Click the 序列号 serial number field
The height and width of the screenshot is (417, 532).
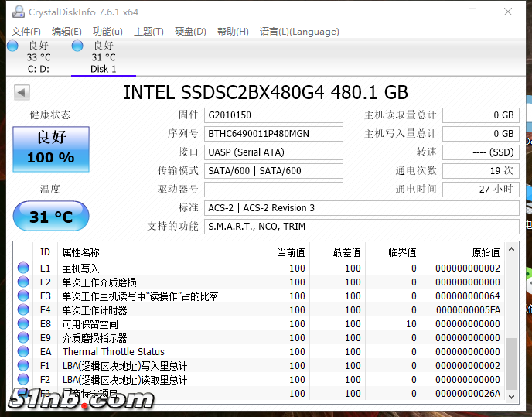(274, 134)
